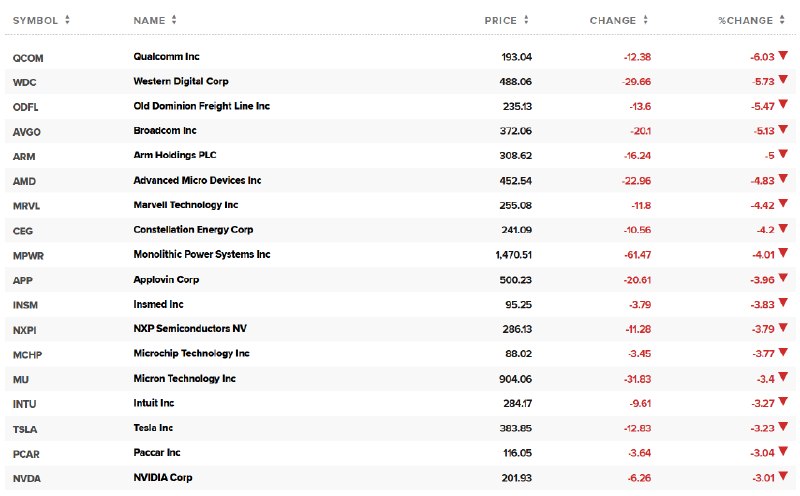Open the QCOM ticker symbol link
The width and height of the screenshot is (800, 496).
coord(28,58)
